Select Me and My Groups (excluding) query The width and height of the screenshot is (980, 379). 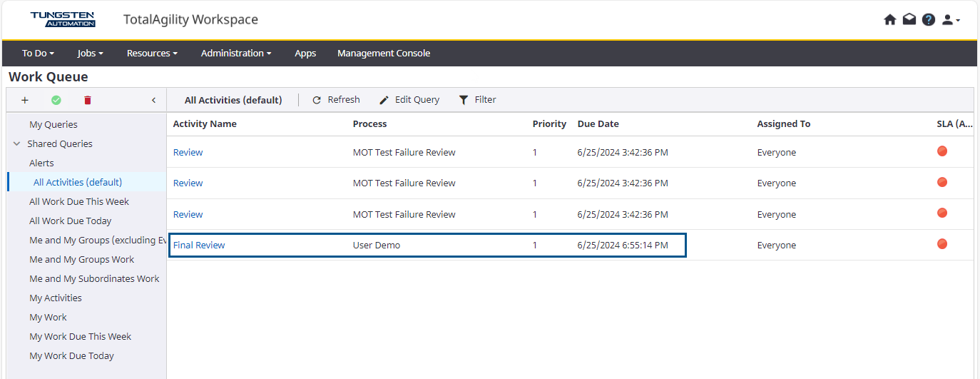click(98, 240)
